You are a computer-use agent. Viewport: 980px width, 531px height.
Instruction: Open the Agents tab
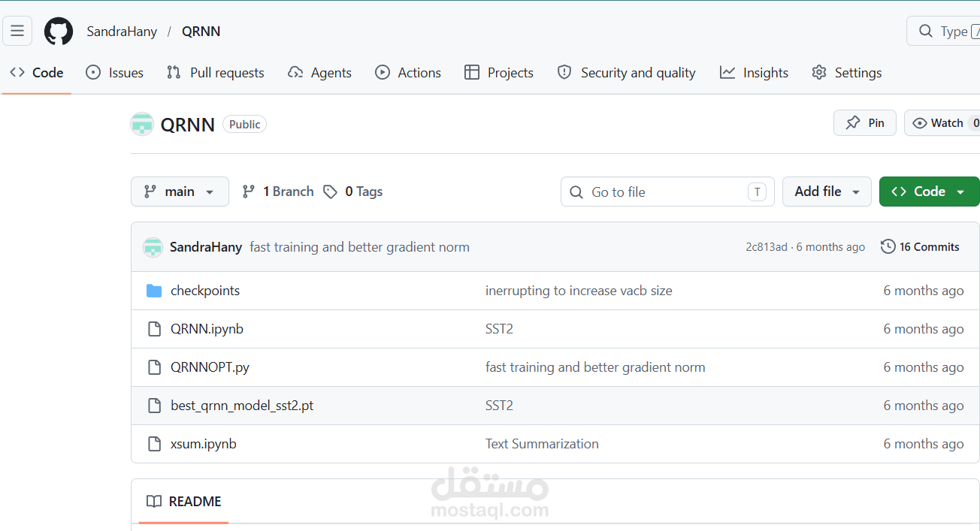[x=320, y=73]
